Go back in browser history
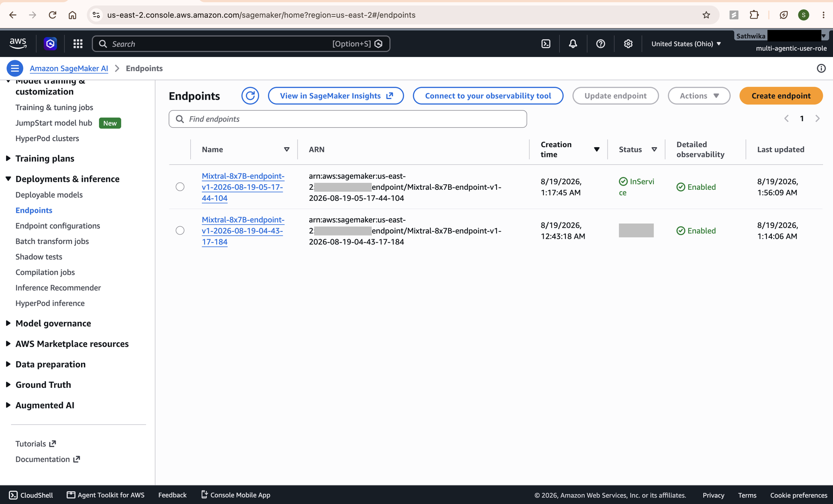 (13, 15)
